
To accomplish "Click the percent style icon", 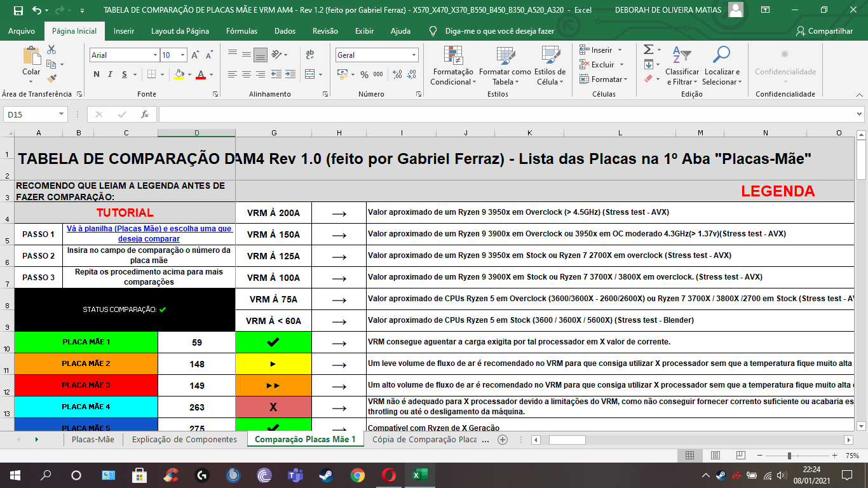I will click(364, 74).
